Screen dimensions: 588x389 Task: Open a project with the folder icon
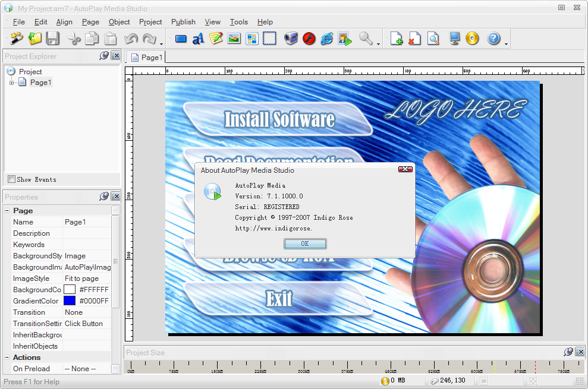click(35, 38)
